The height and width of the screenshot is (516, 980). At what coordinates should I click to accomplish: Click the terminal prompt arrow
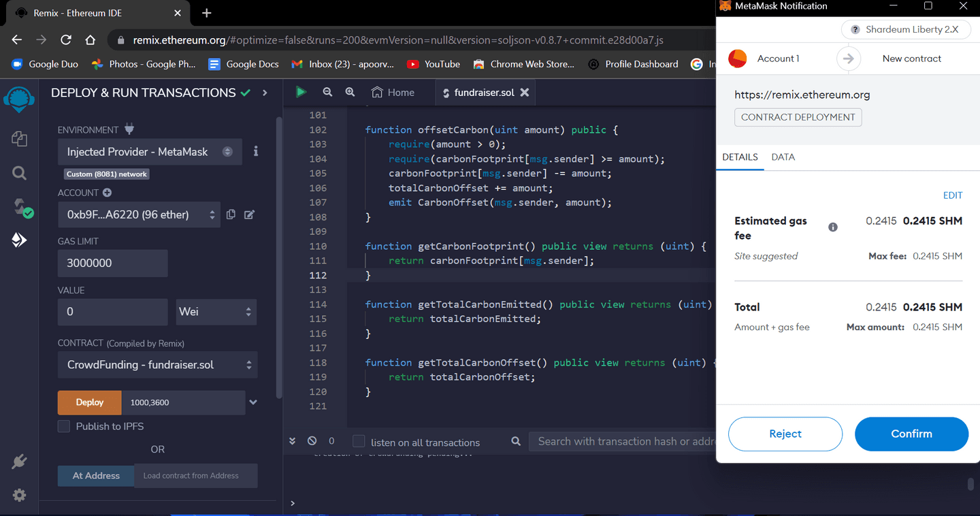293,503
